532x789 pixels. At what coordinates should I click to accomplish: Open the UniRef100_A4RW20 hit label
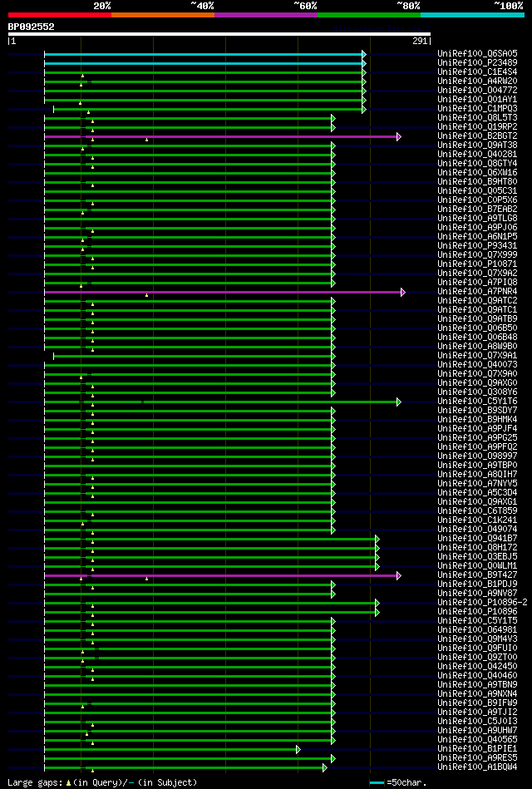point(477,81)
